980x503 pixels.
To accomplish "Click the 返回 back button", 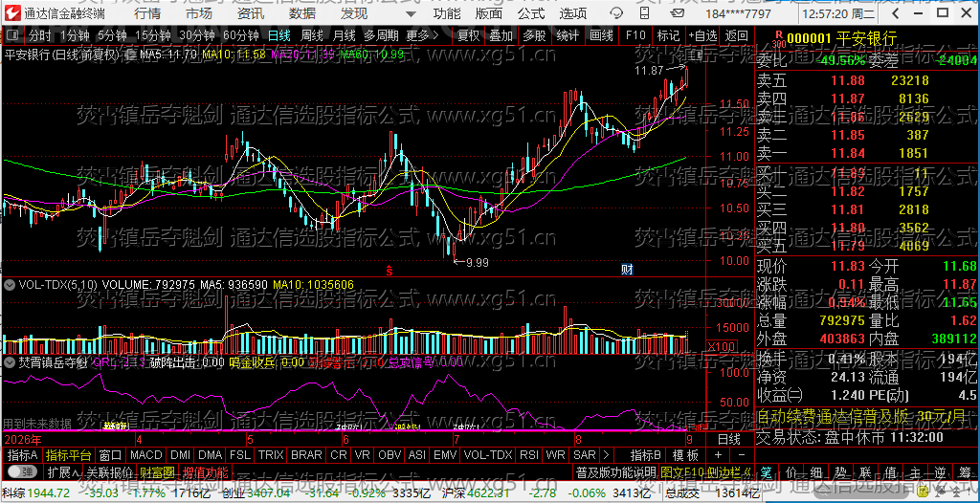I will coord(737,35).
